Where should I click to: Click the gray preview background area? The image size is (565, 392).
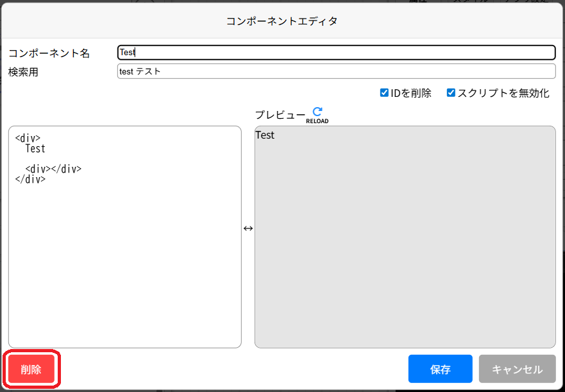click(404, 244)
